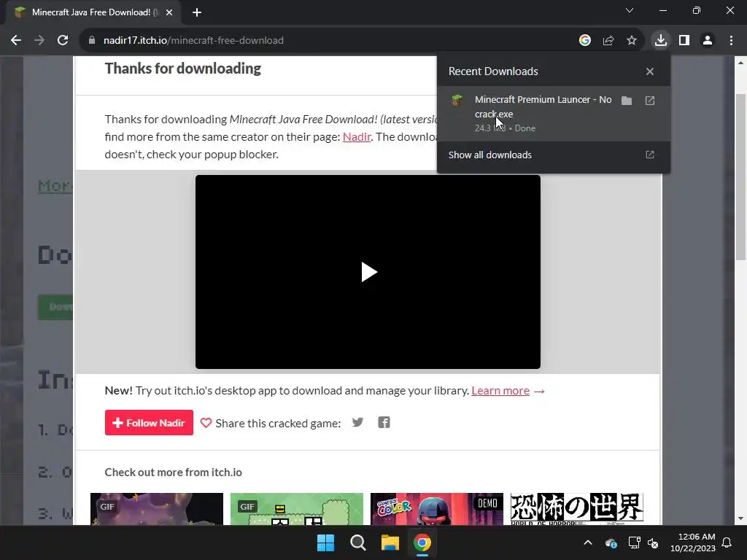
Task: Click Show all downloads
Action: pyautogui.click(x=489, y=155)
